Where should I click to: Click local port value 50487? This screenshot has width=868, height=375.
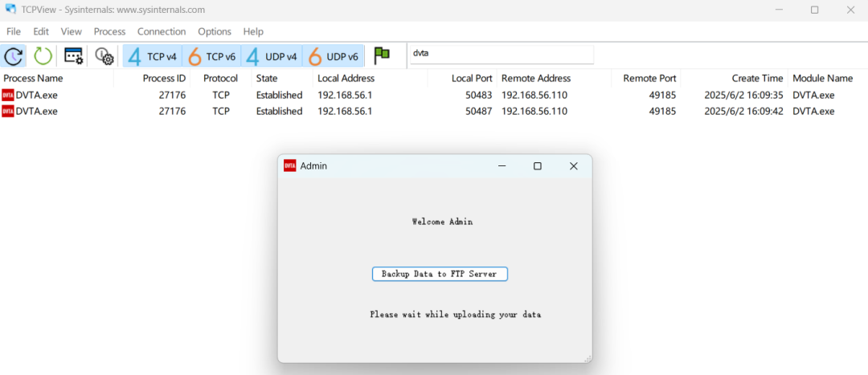(478, 111)
